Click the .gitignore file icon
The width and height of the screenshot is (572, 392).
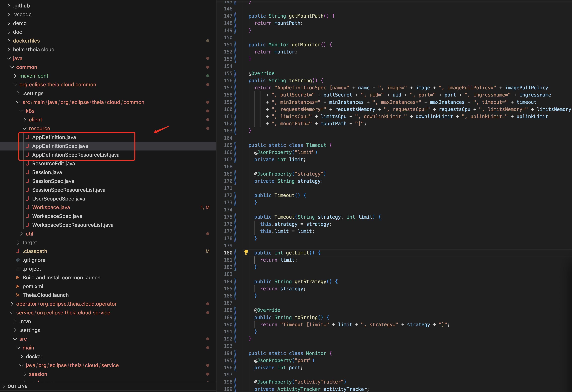[x=18, y=260]
